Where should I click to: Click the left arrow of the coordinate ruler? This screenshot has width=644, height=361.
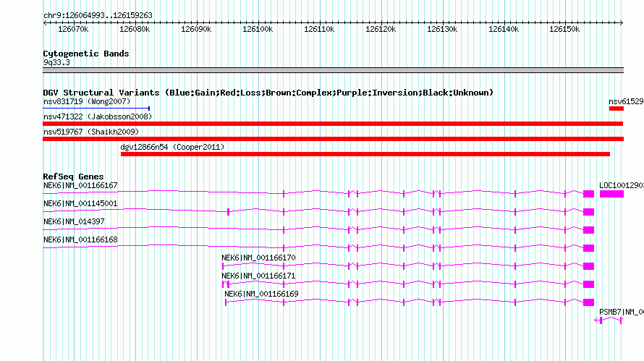45,23
